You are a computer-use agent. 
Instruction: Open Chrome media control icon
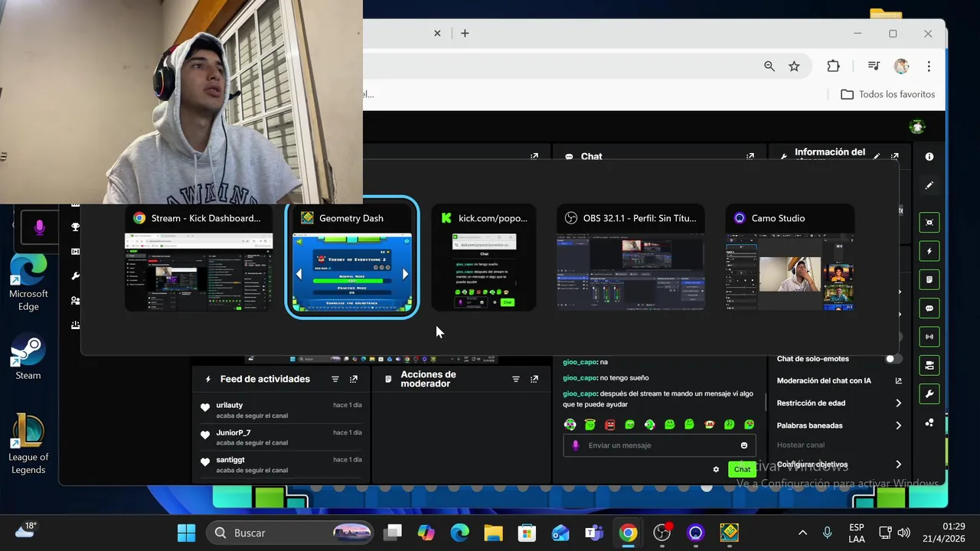pyautogui.click(x=874, y=67)
